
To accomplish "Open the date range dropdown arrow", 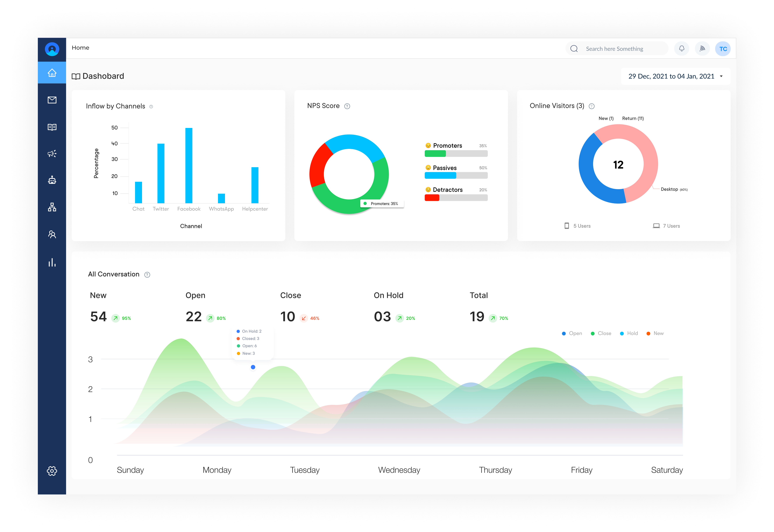I will click(721, 76).
